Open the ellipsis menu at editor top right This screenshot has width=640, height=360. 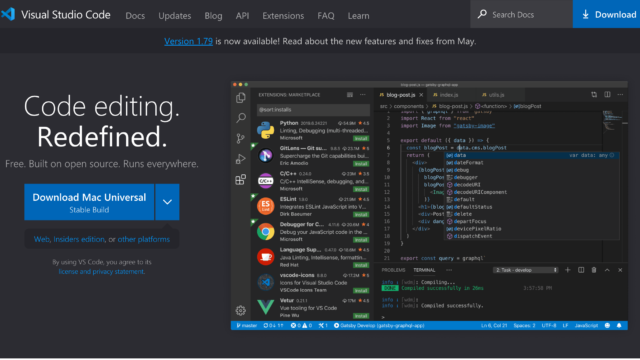620,95
